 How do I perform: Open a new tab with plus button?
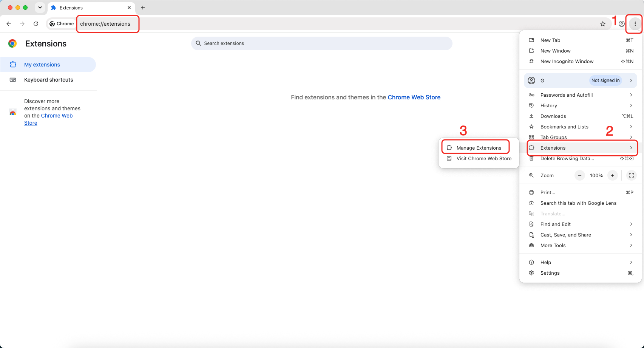[x=143, y=8]
